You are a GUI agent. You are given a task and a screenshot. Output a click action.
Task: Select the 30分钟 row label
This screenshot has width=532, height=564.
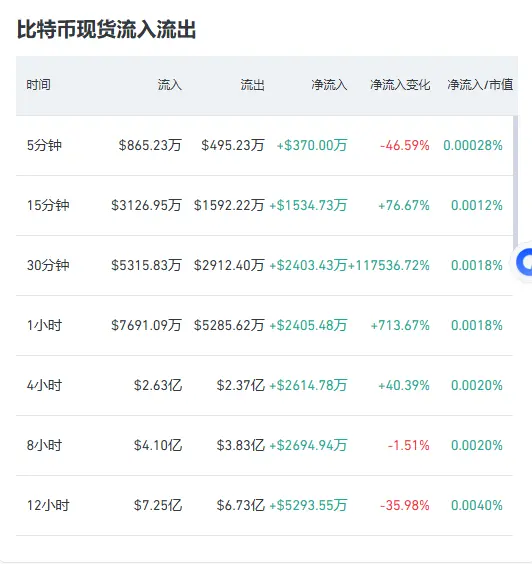coord(48,265)
